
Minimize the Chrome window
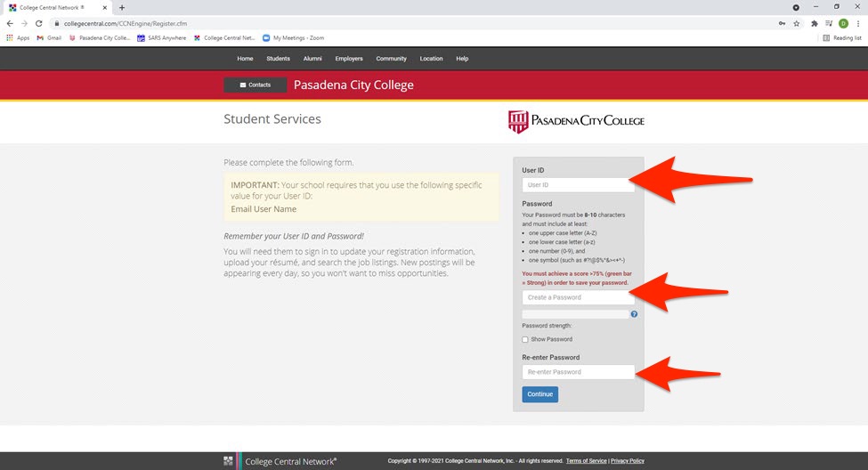[816, 7]
